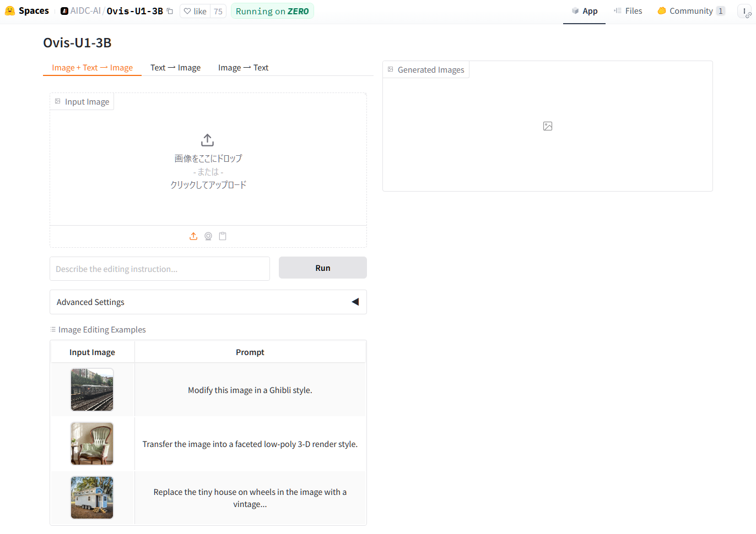Copy the space name with copy icon
756x534 pixels.
coord(170,11)
